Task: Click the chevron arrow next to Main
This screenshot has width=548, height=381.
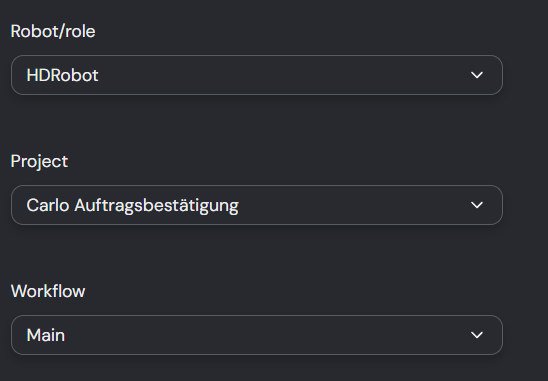Action: pos(477,335)
